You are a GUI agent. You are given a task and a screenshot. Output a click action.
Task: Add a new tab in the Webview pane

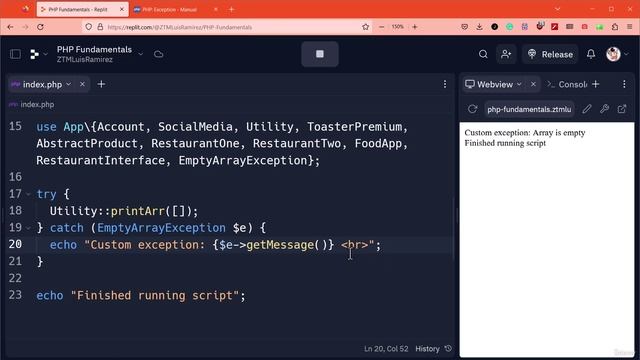coord(596,84)
